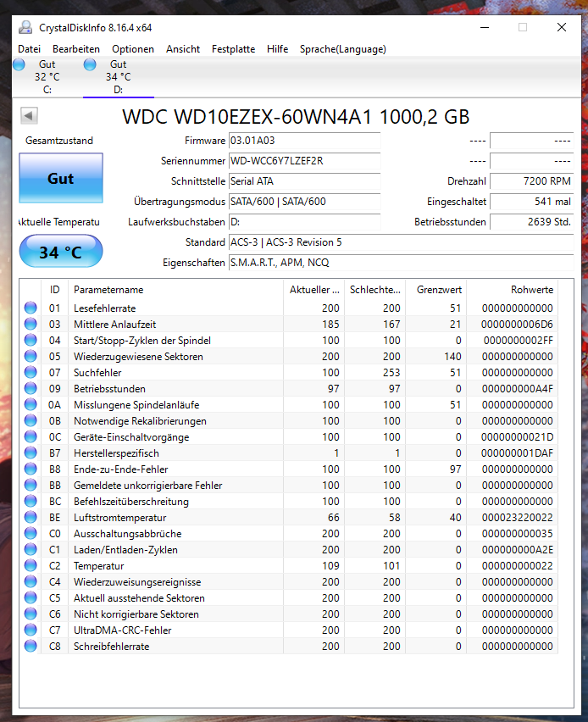Open the Optionen menu
588x722 pixels.
133,49
